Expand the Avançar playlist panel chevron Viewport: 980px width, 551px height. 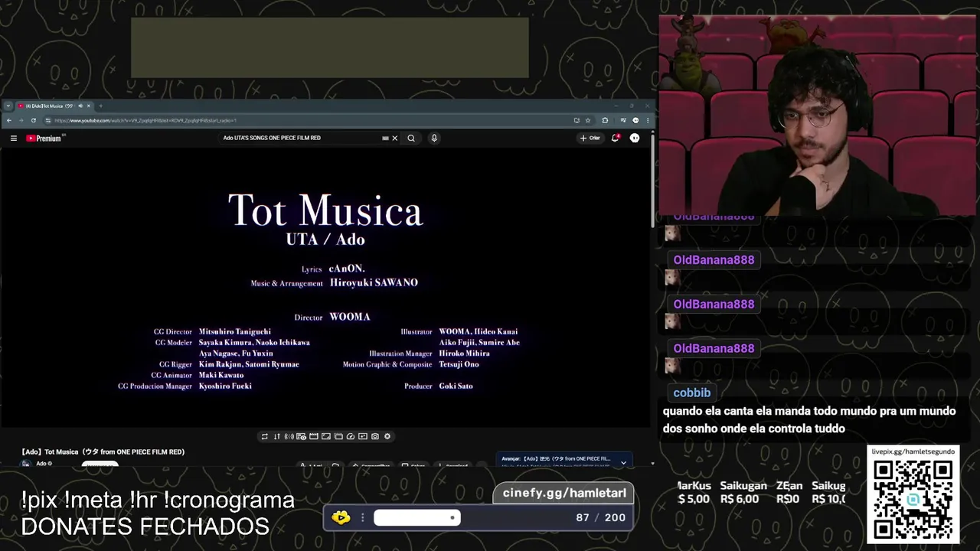pyautogui.click(x=623, y=462)
